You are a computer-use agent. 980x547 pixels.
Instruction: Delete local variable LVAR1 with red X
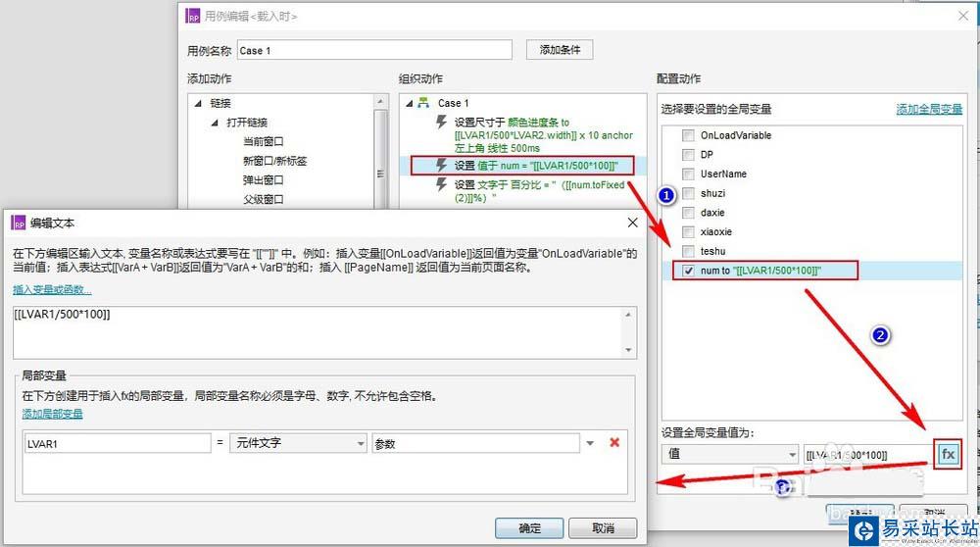[x=614, y=442]
